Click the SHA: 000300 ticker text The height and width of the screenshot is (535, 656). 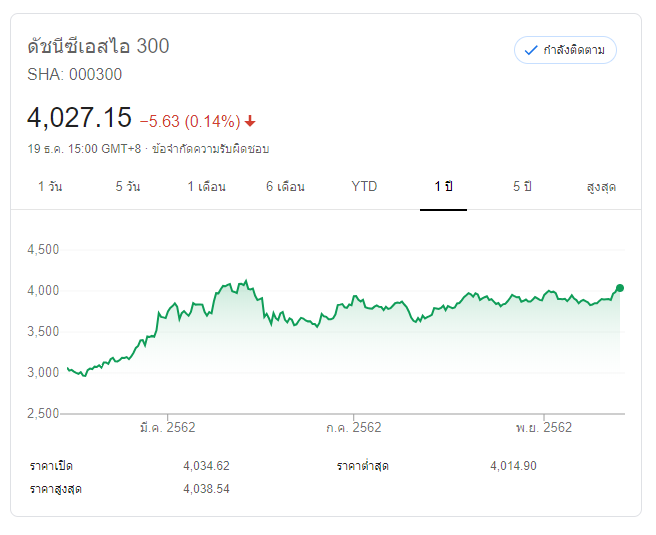coord(75,74)
